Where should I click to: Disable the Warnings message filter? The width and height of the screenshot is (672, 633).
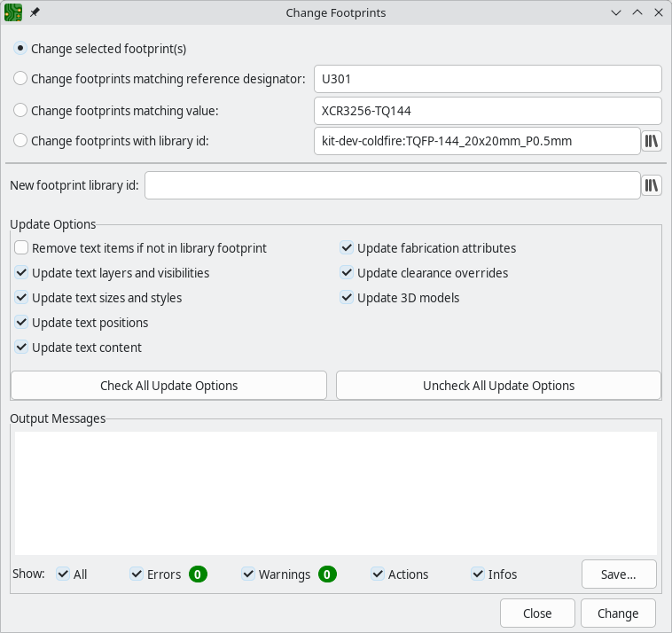[x=248, y=574]
